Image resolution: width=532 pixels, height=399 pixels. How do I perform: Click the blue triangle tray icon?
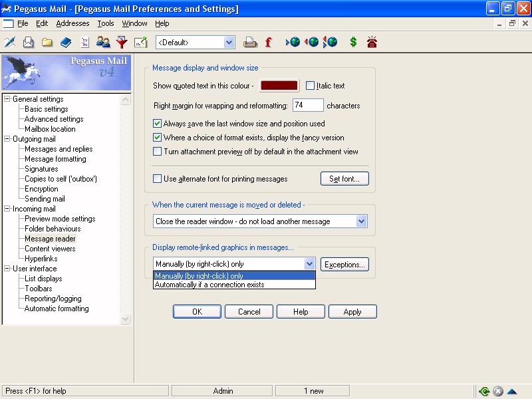512,392
